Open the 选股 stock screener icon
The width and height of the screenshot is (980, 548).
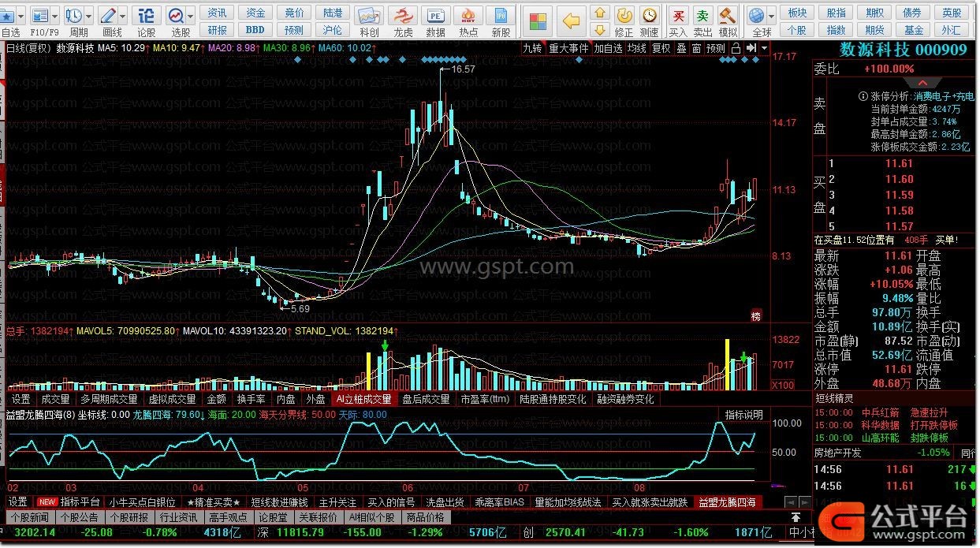[176, 15]
